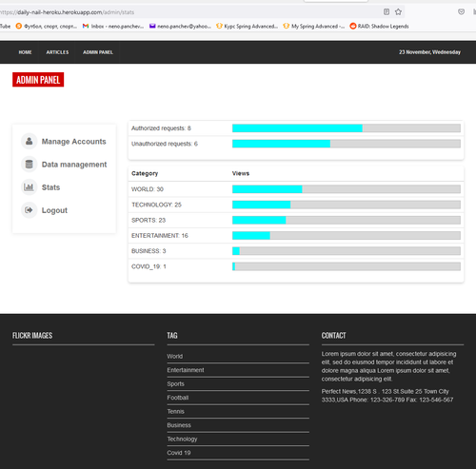Screen dimensions: 476x469
Task: Click the Logout arrow icon
Action: click(x=29, y=210)
